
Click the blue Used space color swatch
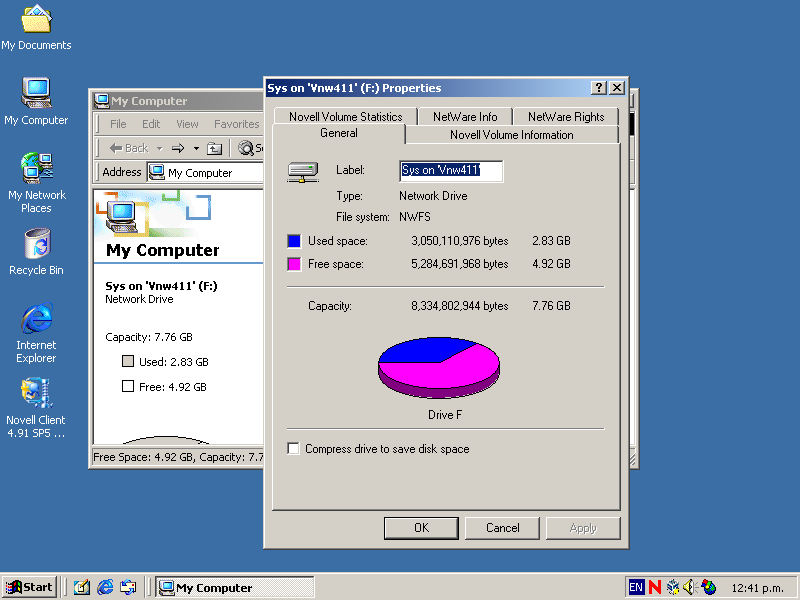click(x=294, y=241)
